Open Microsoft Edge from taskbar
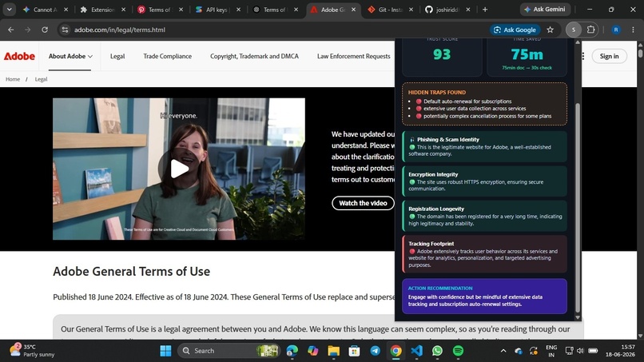 [292, 351]
